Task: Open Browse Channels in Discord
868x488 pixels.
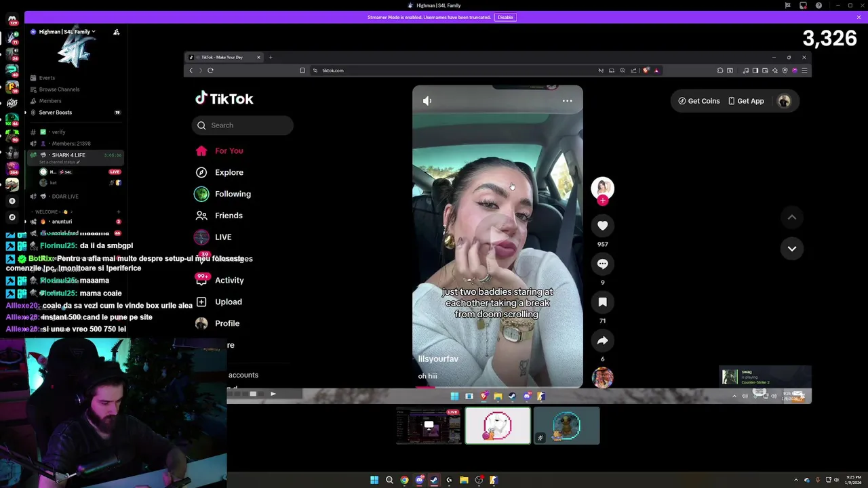Action: pos(59,89)
